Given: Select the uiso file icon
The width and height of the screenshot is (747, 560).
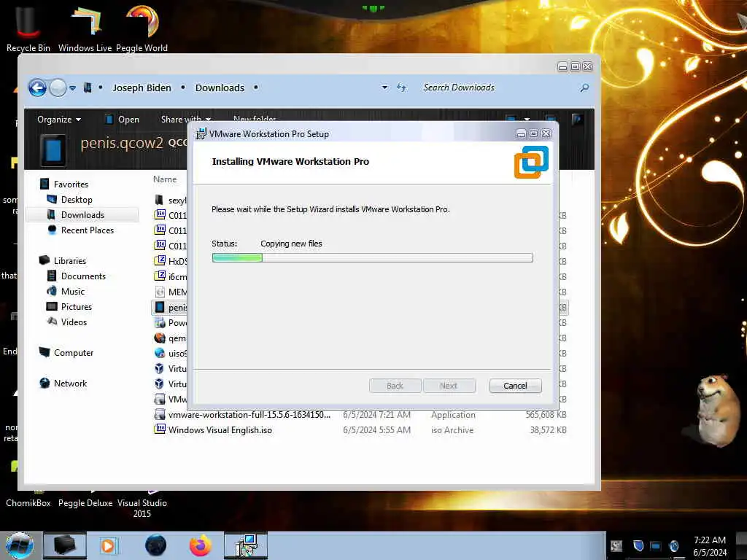Looking at the screenshot, I should [160, 353].
